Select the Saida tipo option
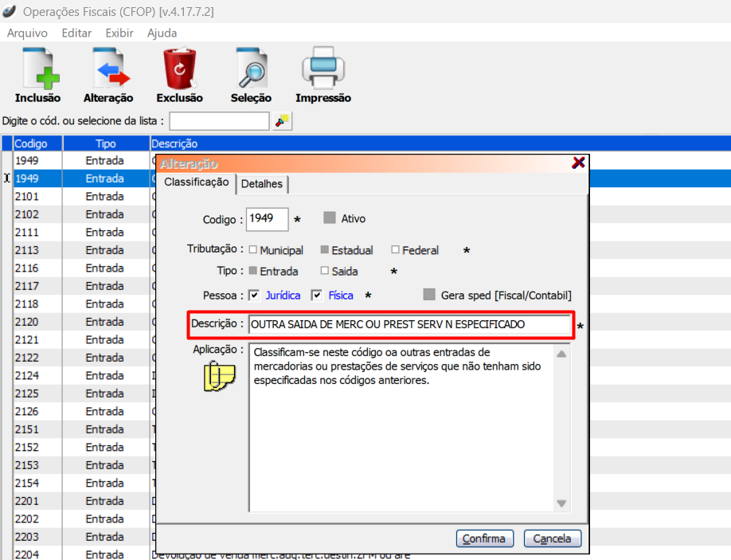 point(324,271)
